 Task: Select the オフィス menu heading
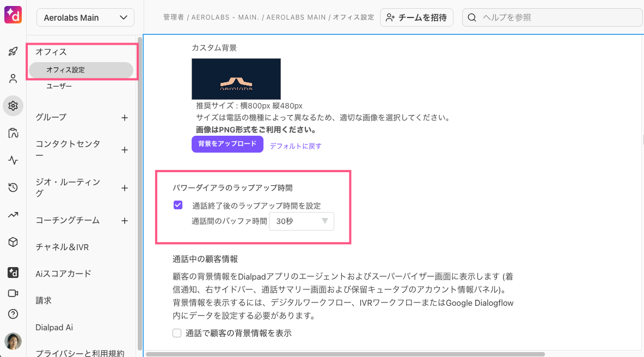[x=51, y=52]
